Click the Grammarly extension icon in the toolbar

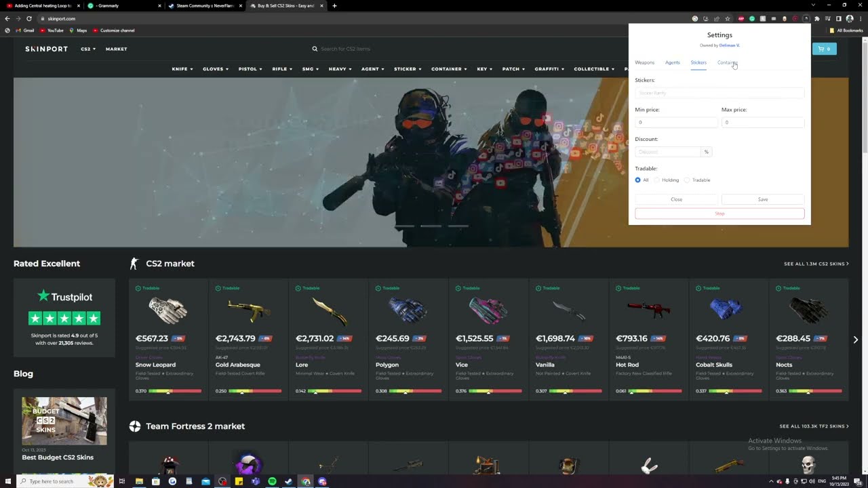point(751,18)
